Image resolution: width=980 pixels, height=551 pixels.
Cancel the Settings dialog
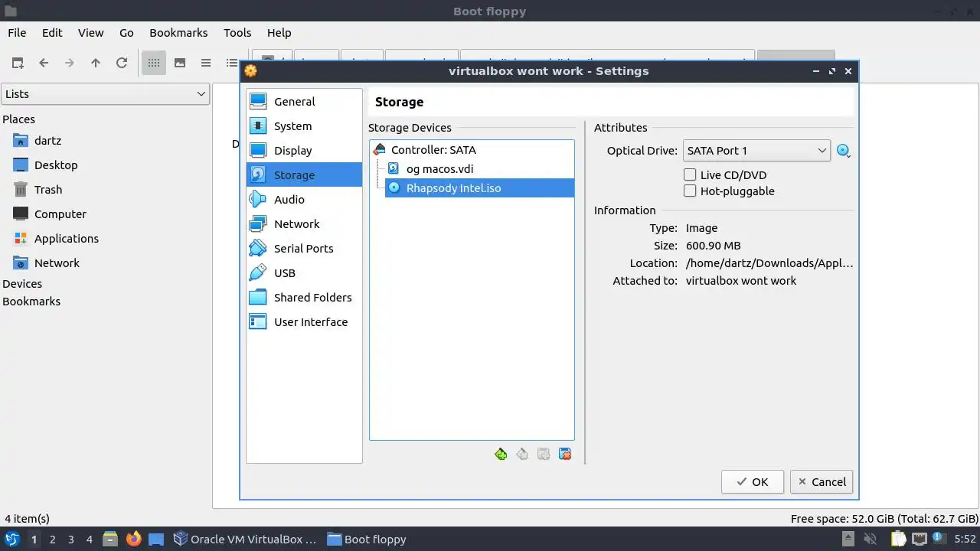[822, 482]
